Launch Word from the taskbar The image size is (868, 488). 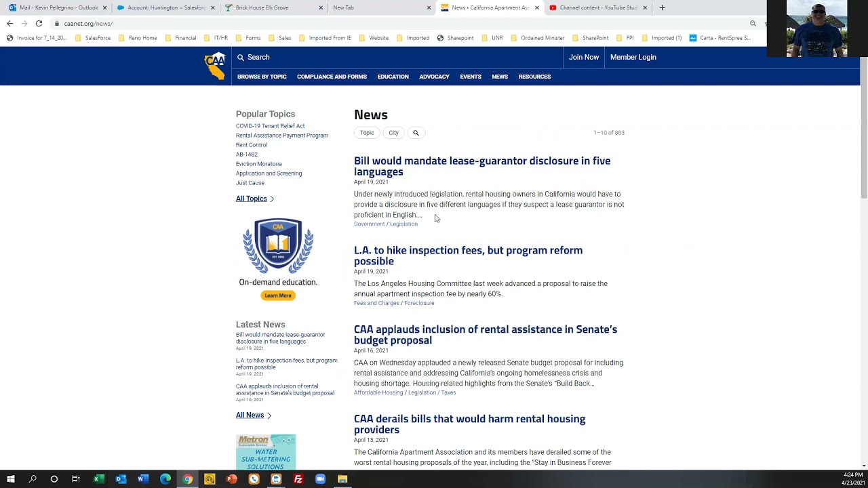point(142,479)
